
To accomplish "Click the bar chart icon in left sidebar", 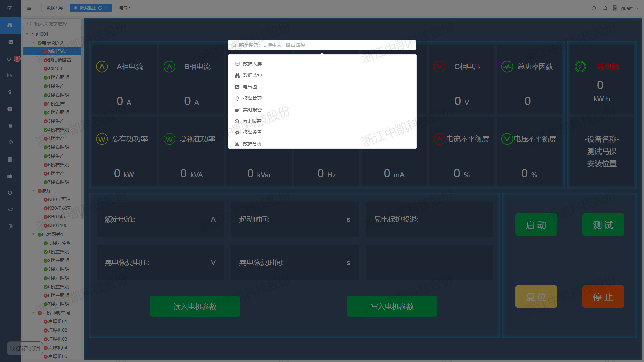I will pyautogui.click(x=10, y=75).
